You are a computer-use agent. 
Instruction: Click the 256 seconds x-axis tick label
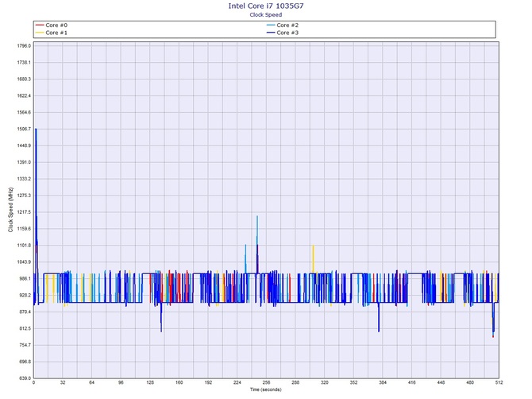pyautogui.click(x=266, y=382)
